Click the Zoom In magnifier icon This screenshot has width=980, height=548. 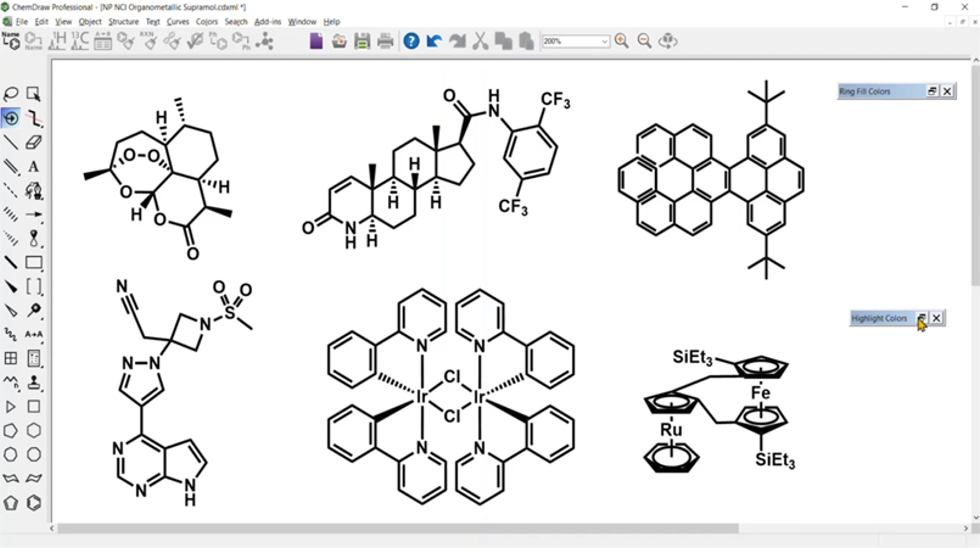622,41
